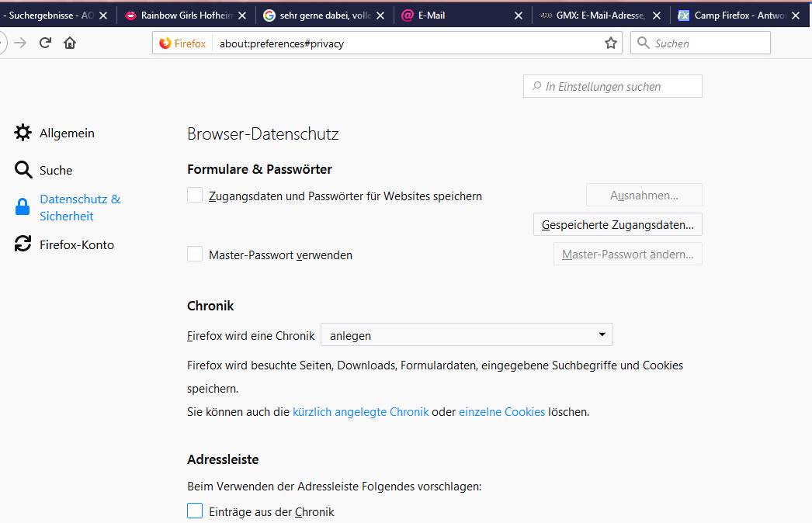
Task: Open Firefox-Konto sync settings
Action: (x=23, y=244)
